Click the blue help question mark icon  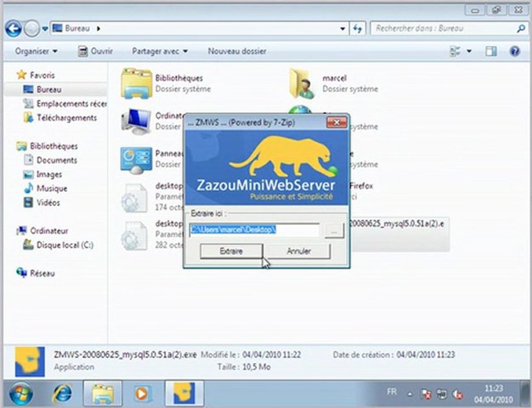coord(514,51)
